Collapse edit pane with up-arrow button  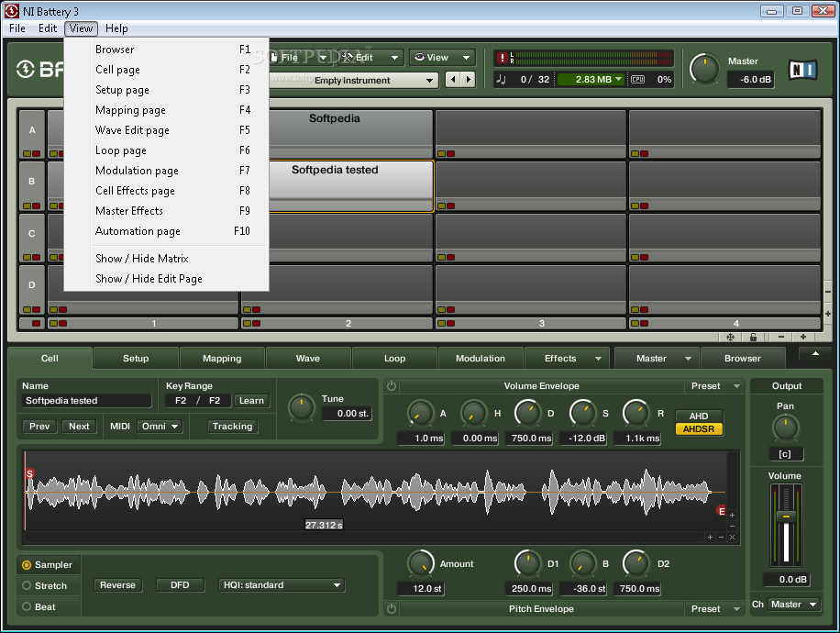point(815,354)
